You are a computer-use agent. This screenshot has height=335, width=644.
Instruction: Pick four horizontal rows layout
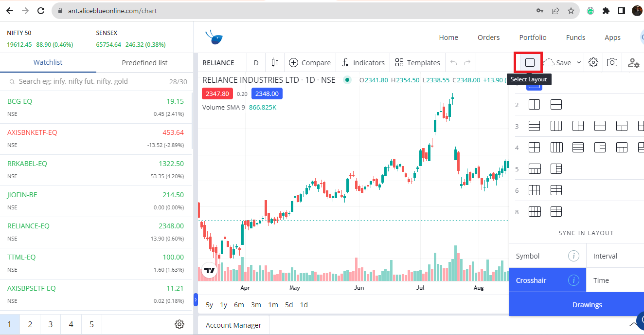578,147
